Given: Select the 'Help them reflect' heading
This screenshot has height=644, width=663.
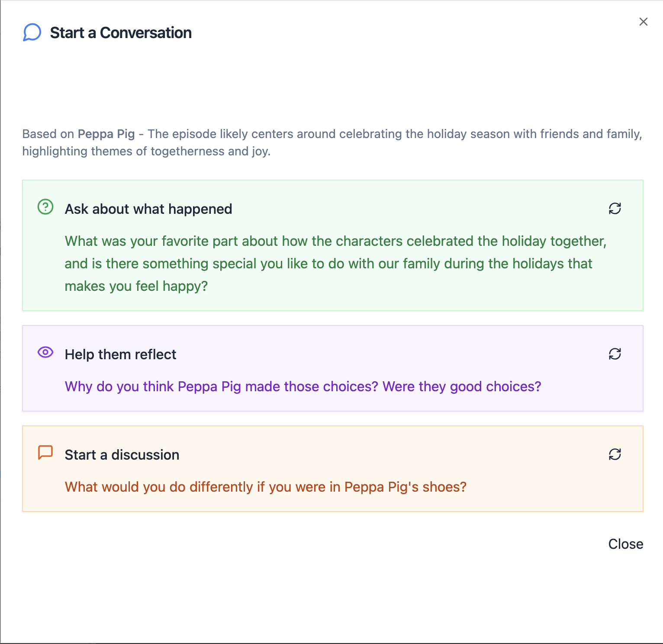Looking at the screenshot, I should (x=120, y=354).
